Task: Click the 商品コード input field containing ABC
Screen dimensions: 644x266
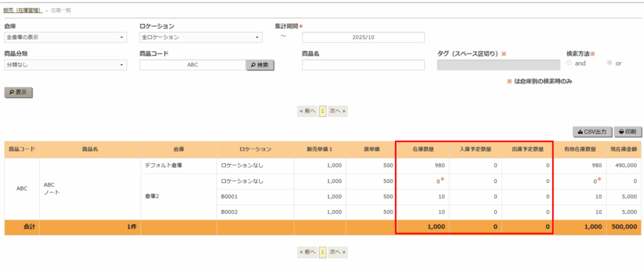Action: coord(192,65)
